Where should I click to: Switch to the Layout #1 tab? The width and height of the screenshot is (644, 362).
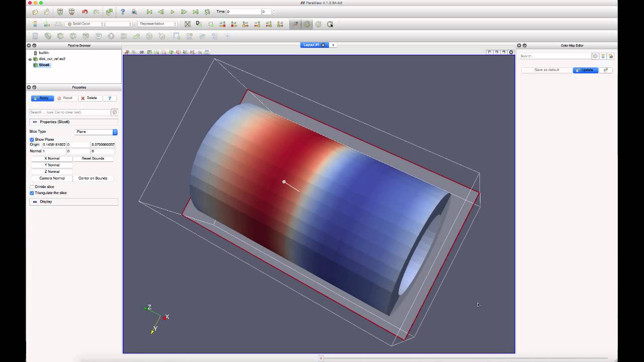point(311,45)
